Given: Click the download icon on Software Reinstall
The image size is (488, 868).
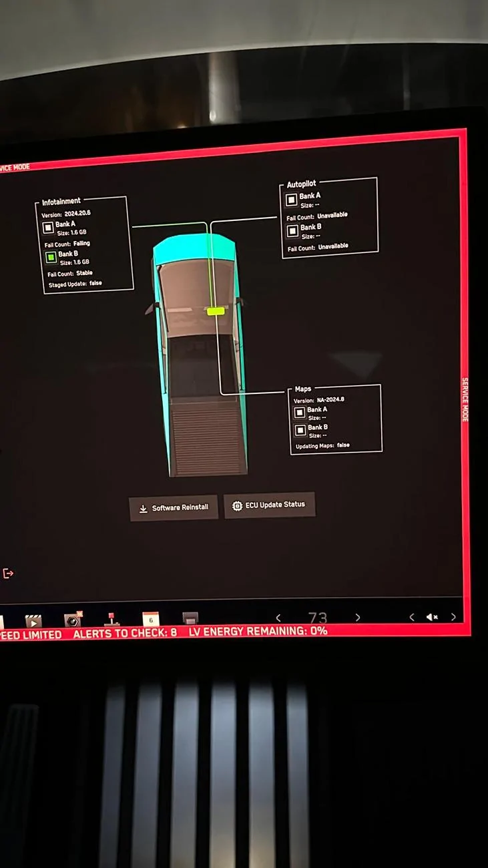Looking at the screenshot, I should pos(143,508).
